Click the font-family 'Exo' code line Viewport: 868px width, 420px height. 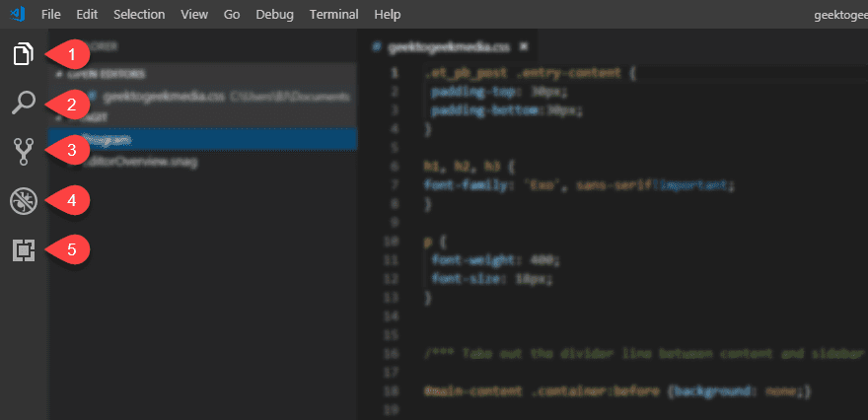point(579,186)
